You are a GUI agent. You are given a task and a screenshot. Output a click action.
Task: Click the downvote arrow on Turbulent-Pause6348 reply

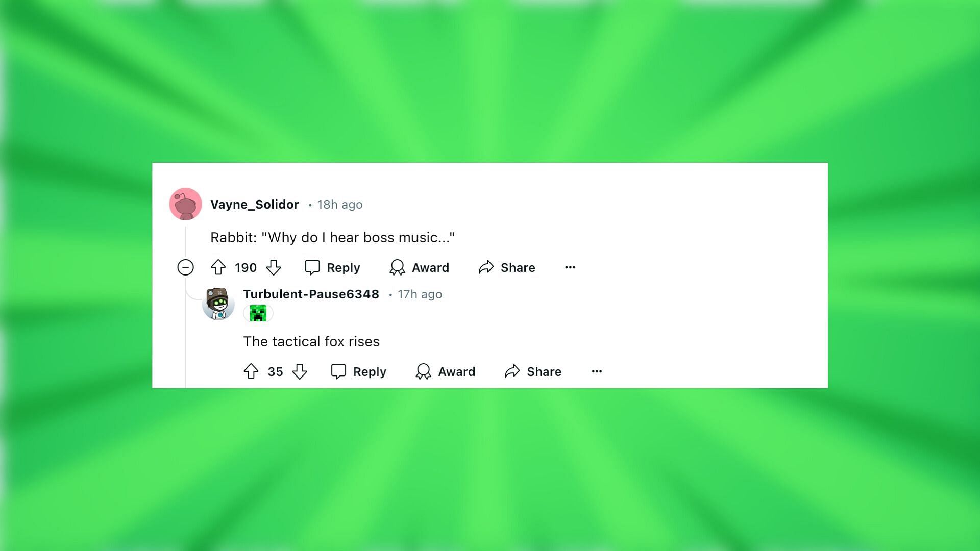300,371
